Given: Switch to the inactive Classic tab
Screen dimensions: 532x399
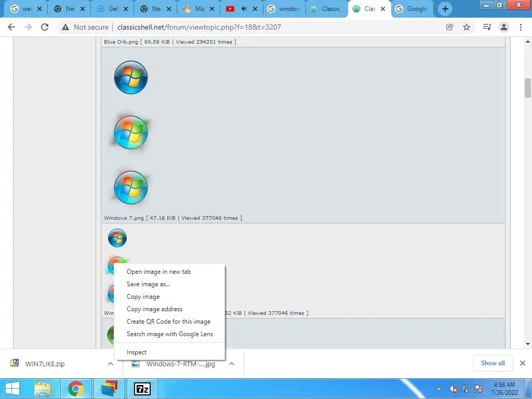Looking at the screenshot, I should [326, 9].
